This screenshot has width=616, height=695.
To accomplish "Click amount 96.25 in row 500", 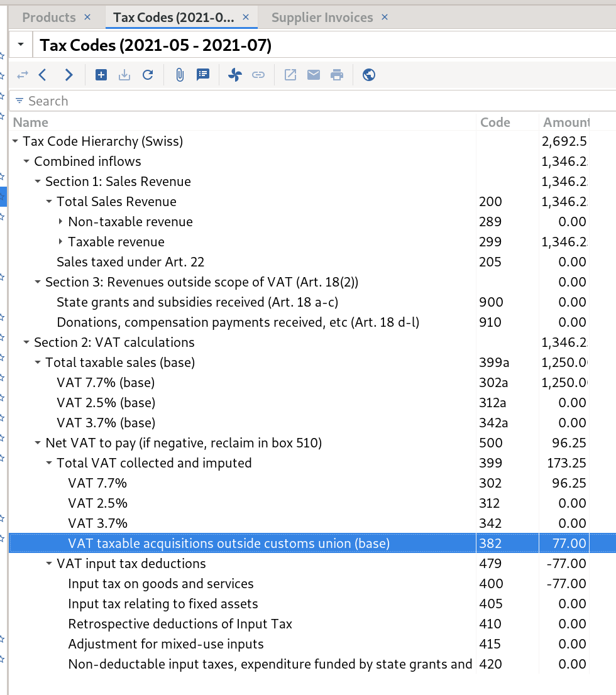I will click(569, 443).
